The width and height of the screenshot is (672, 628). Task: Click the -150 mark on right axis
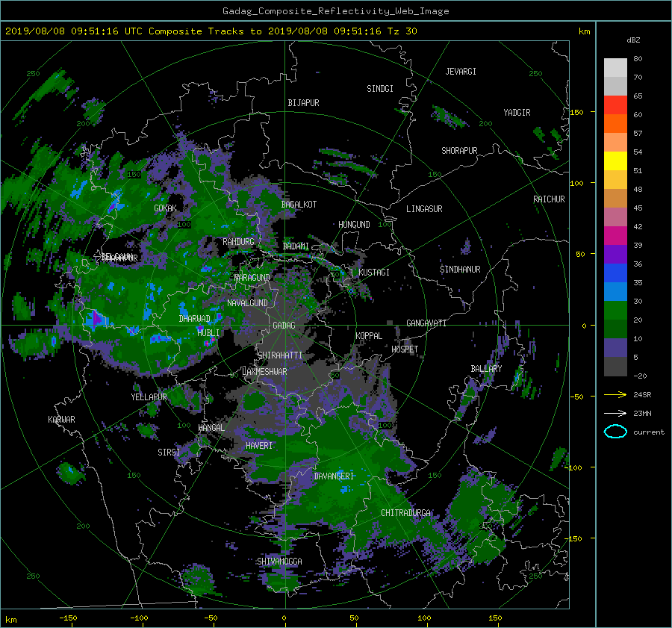pos(574,538)
